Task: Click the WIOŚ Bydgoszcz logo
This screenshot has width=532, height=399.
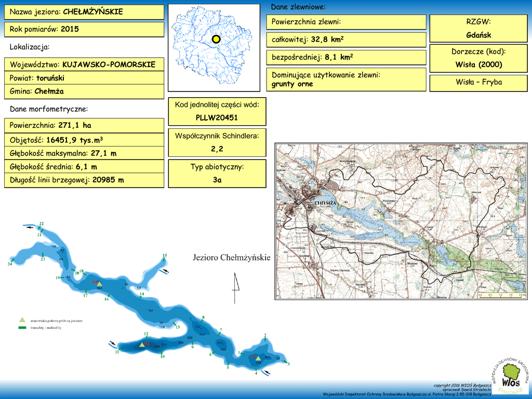Action: 510,377
